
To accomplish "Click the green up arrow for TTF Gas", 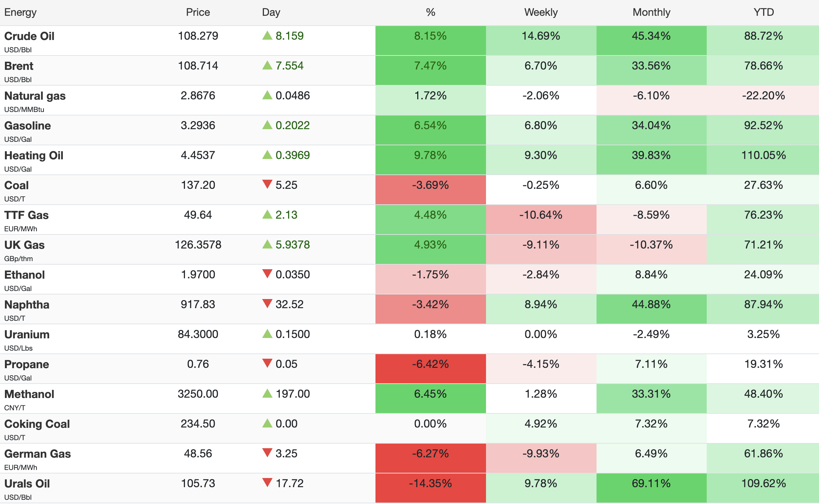I will 267,214.
